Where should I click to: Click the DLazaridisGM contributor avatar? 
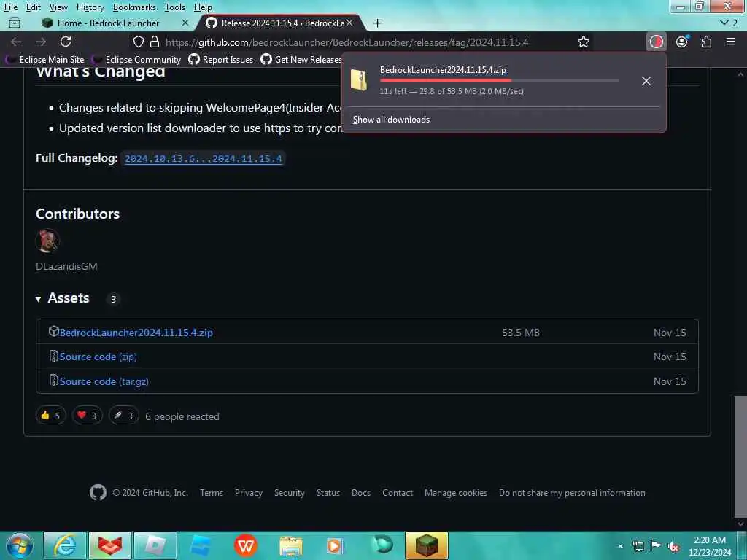[47, 241]
